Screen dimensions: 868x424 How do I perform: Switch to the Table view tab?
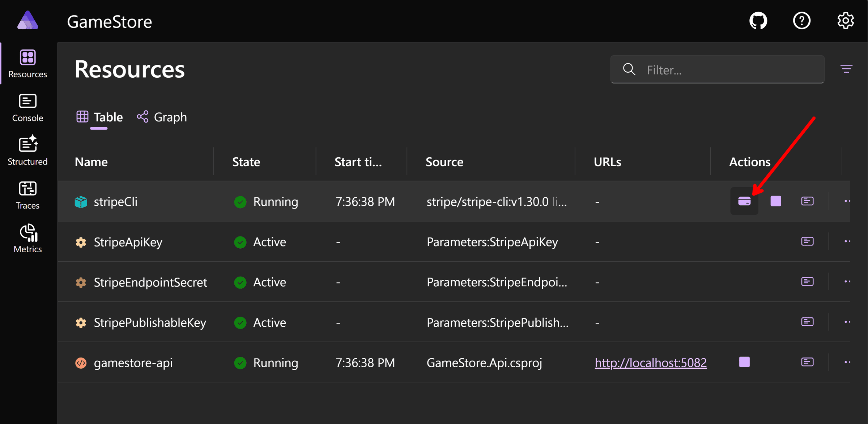pyautogui.click(x=99, y=117)
